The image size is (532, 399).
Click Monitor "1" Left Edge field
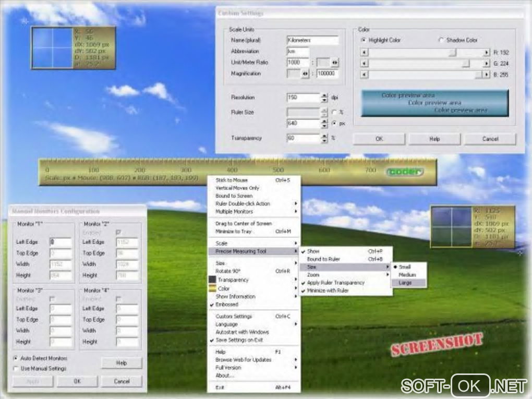61,242
